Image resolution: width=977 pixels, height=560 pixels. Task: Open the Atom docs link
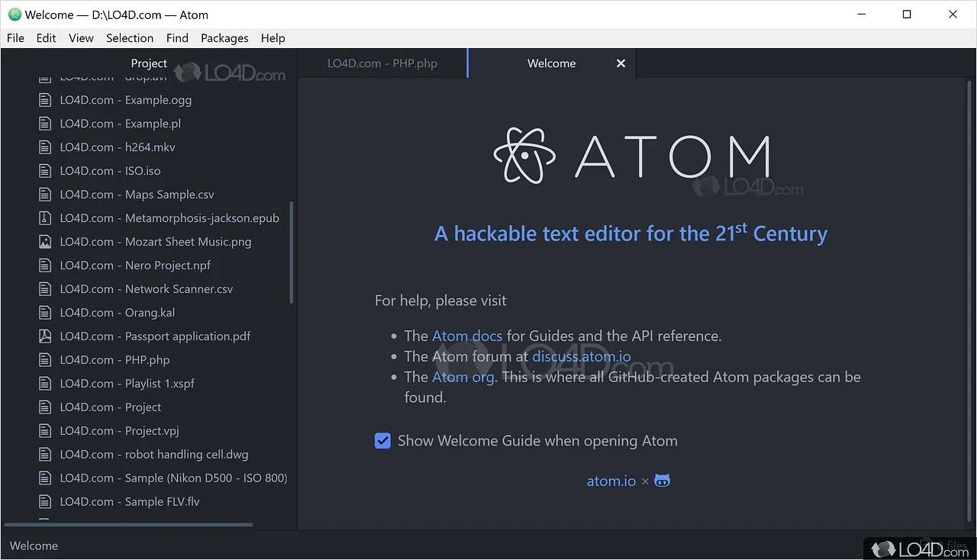point(467,336)
